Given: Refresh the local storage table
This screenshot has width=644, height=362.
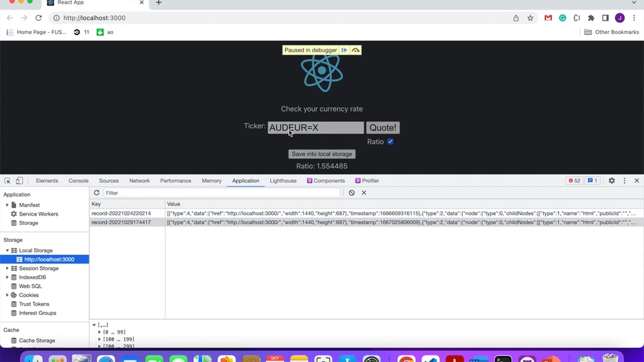Looking at the screenshot, I should (97, 192).
